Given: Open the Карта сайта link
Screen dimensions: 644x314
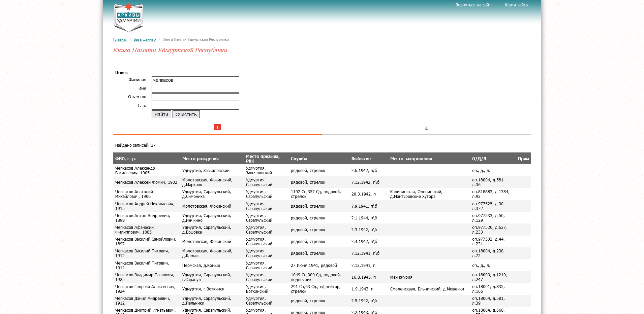Looking at the screenshot, I should 516,5.
